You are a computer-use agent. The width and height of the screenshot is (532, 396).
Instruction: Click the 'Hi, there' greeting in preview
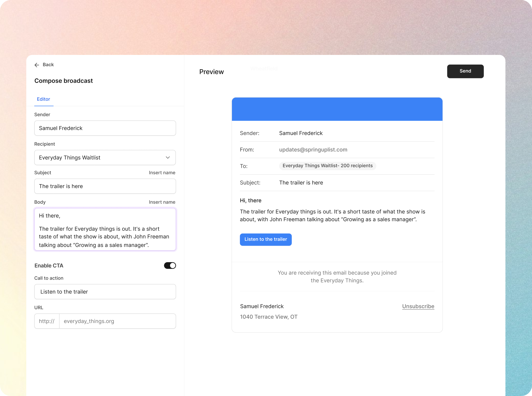(250, 201)
